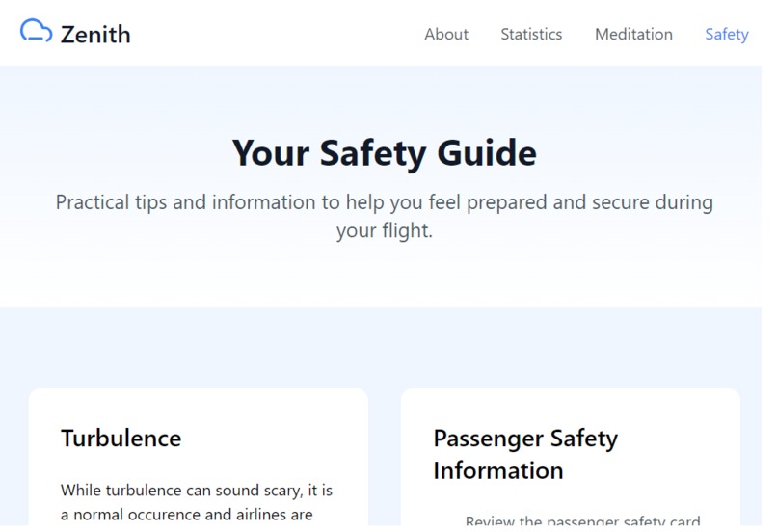The image size is (777, 532).
Task: Click empty header space between logo and About
Action: (x=278, y=34)
